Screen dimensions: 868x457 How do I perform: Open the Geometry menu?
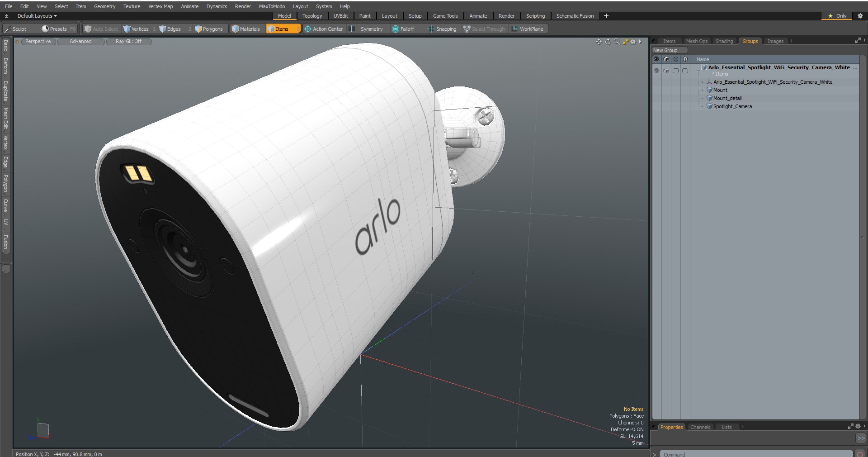click(x=105, y=6)
